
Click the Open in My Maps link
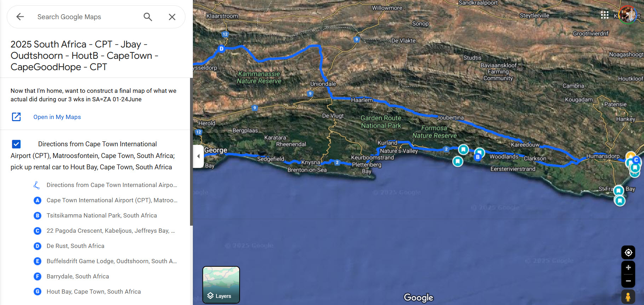[57, 117]
